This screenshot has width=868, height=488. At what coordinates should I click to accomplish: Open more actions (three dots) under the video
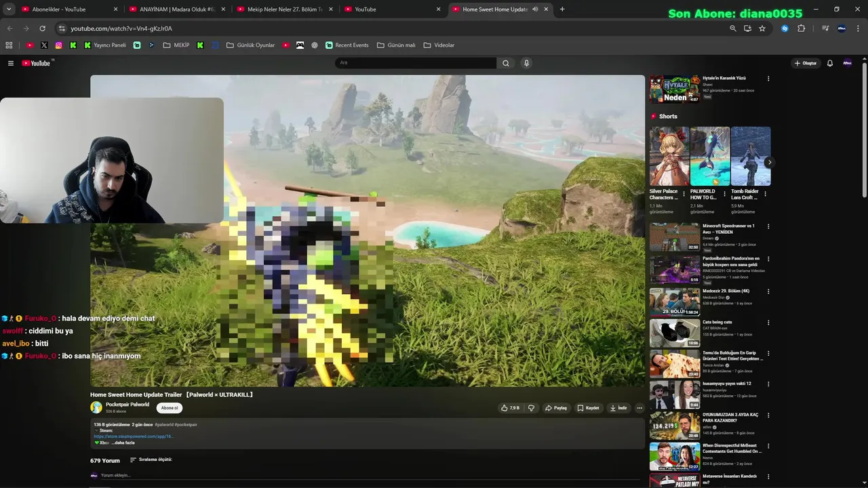[639, 408]
